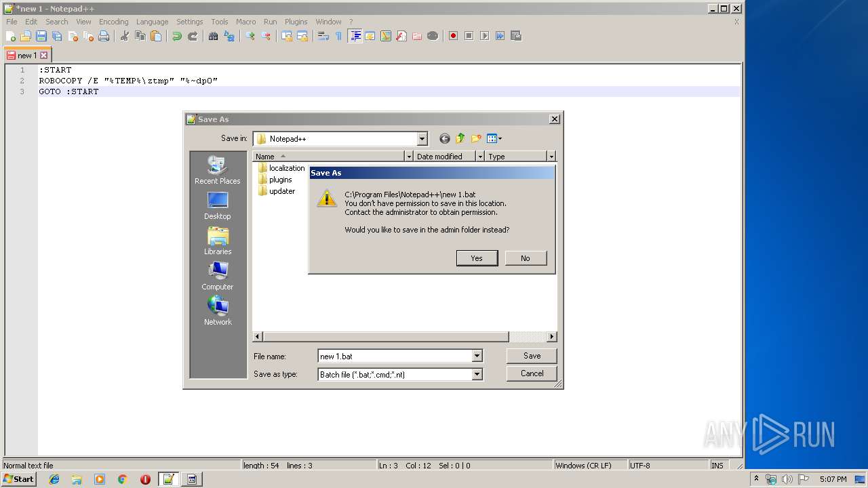868x488 pixels.
Task: Select the localization folder
Action: 281,168
